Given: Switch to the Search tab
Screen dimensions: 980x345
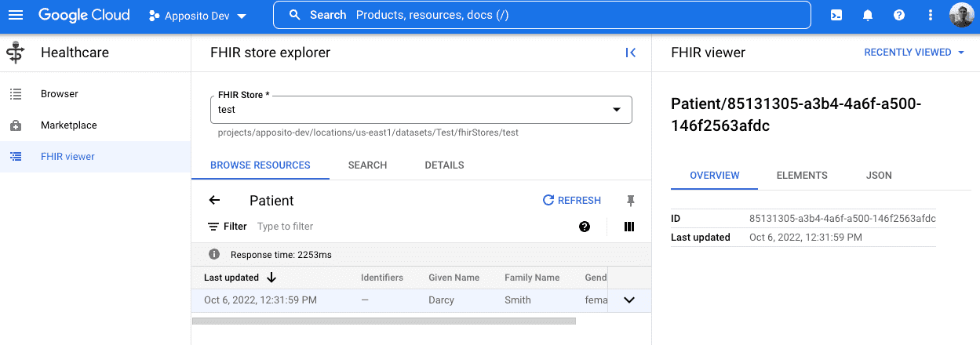Looking at the screenshot, I should pyautogui.click(x=367, y=165).
